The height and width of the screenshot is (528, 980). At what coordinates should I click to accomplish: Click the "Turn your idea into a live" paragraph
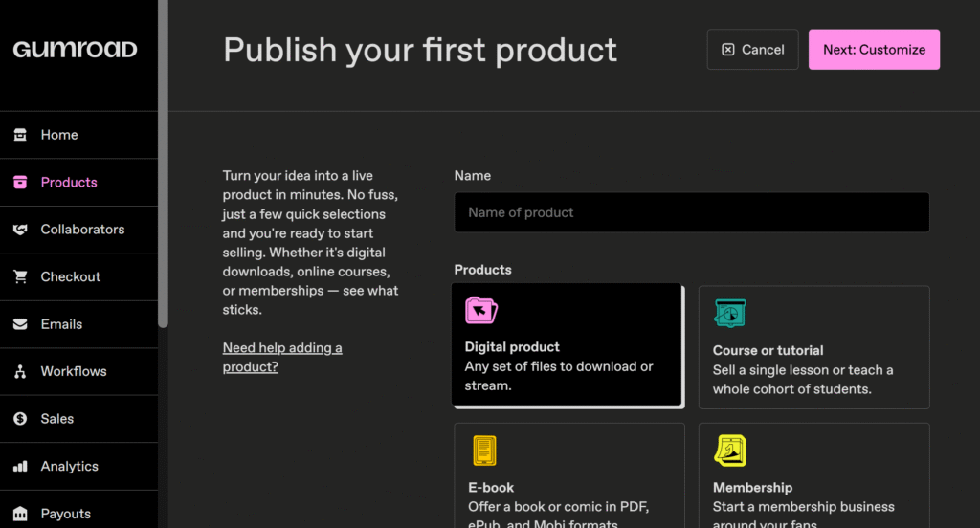[x=310, y=242]
